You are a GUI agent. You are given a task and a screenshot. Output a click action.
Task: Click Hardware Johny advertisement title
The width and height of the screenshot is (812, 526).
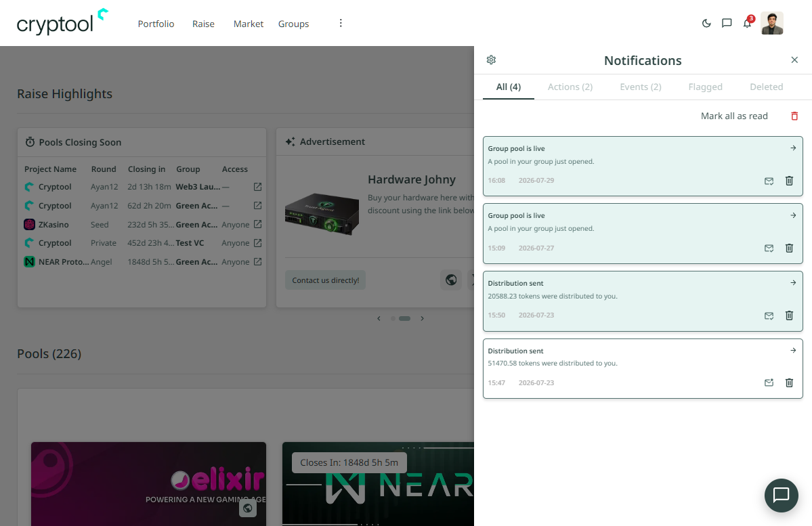tap(412, 179)
